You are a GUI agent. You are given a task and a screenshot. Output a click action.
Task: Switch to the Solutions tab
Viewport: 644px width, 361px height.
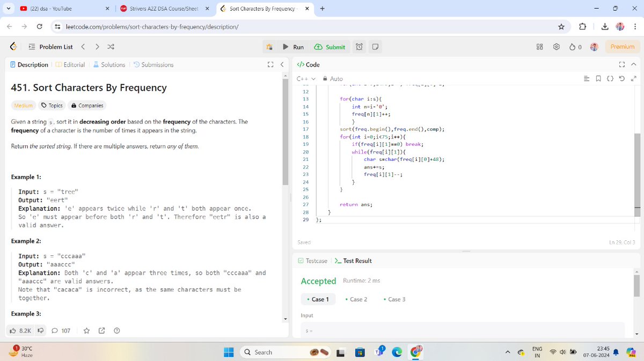click(109, 64)
